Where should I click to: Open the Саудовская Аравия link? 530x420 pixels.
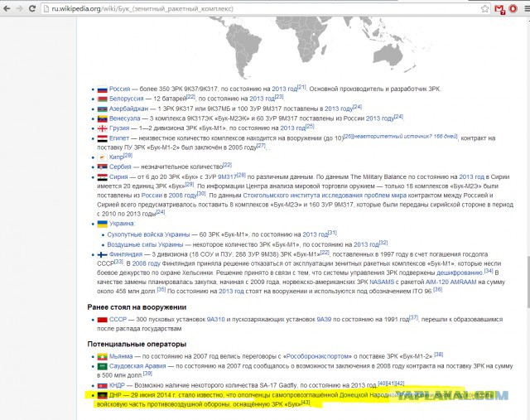tap(137, 366)
